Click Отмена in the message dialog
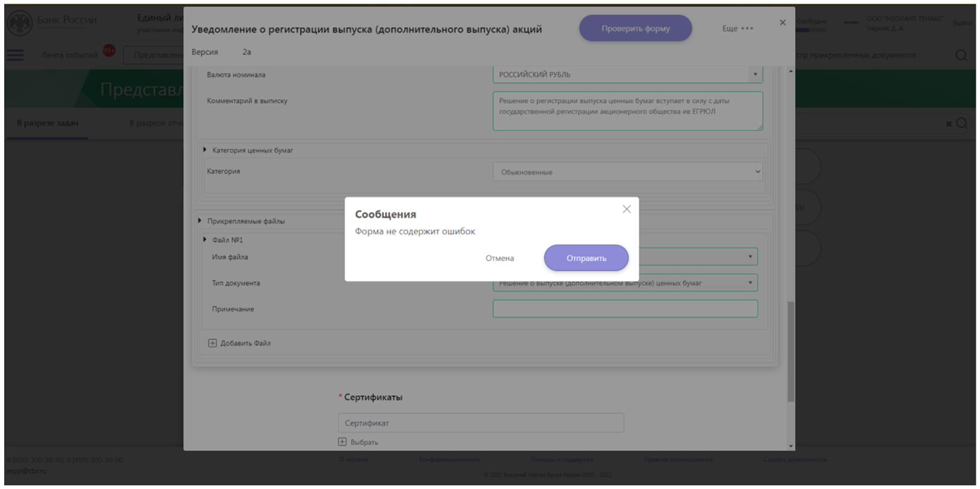980x489 pixels. [499, 258]
